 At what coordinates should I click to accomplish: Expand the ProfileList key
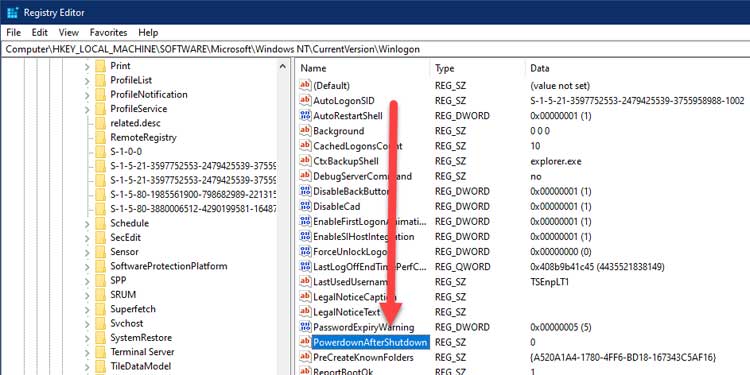[87, 80]
